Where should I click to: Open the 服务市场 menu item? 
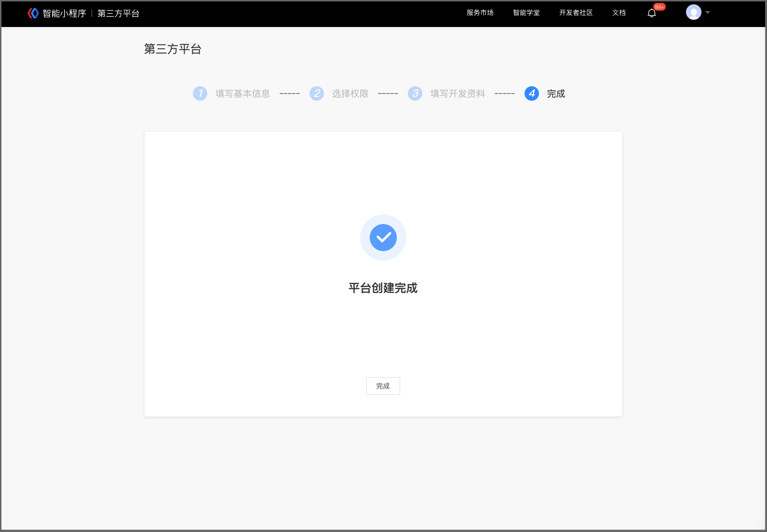(480, 13)
